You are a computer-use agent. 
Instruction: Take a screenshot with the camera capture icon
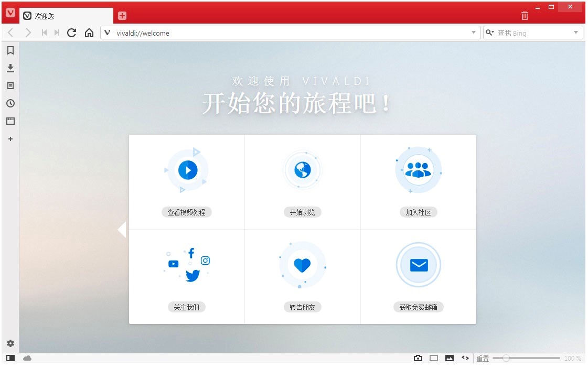click(418, 358)
